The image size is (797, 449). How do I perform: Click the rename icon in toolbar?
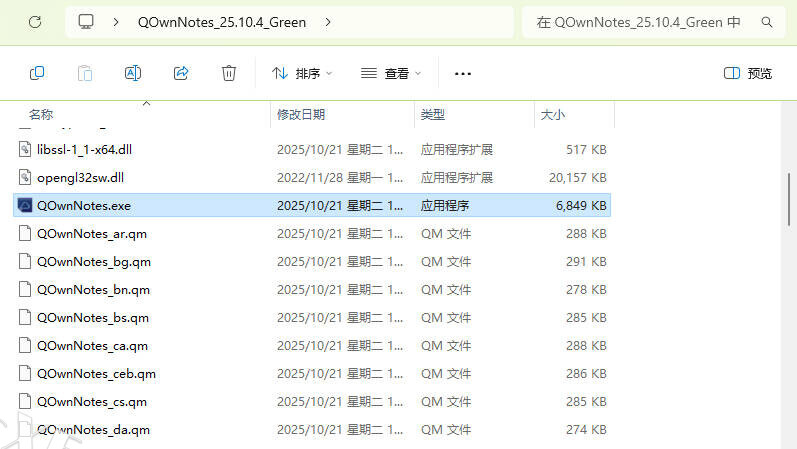pyautogui.click(x=133, y=73)
